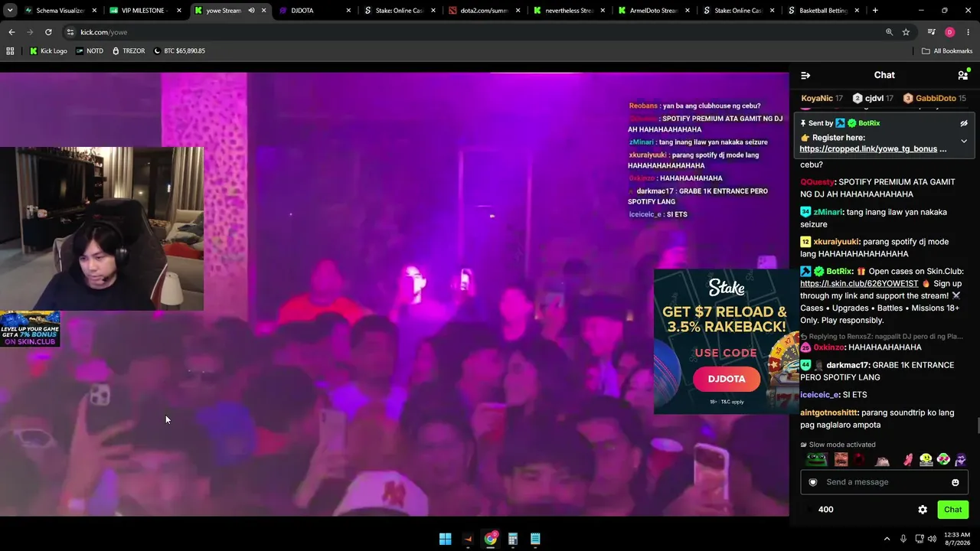Switch to the Basketball Betting tab
This screenshot has width=980, height=551.
click(823, 11)
